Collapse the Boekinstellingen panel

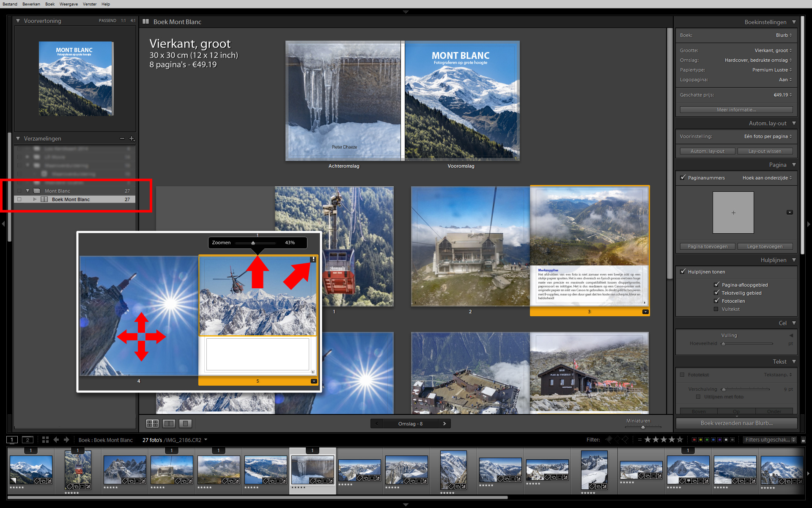794,22
